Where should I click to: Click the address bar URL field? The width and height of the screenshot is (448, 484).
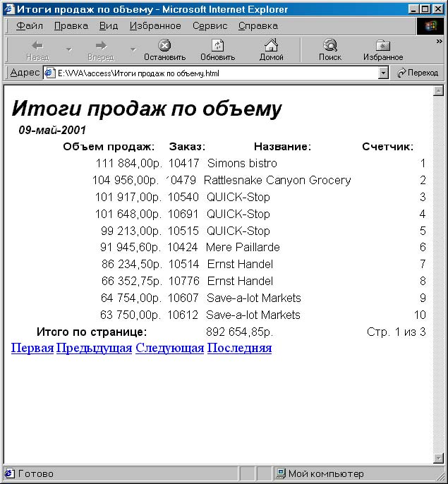coord(212,73)
